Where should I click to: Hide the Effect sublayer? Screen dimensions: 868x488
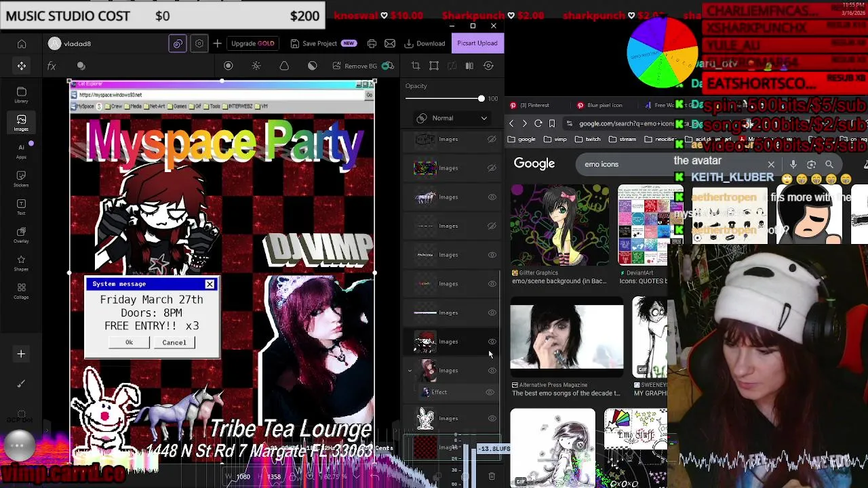pos(490,392)
